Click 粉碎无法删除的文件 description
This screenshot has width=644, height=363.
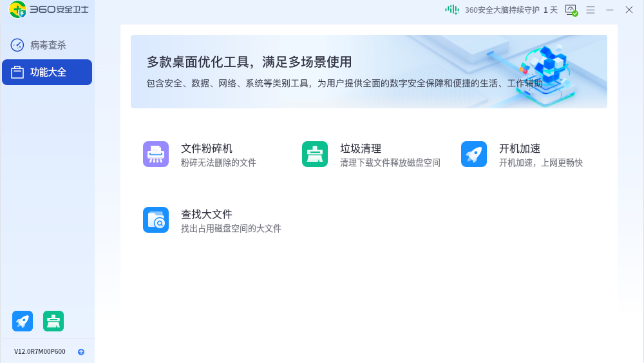coord(218,162)
